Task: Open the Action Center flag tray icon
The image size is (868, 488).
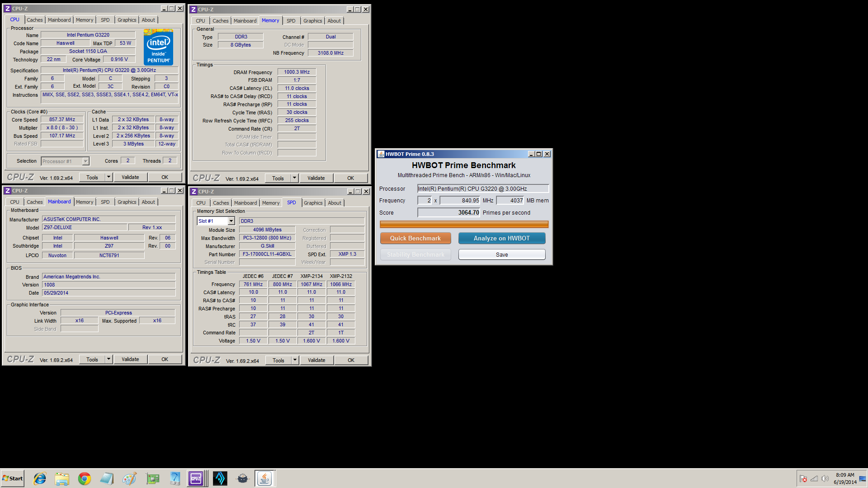Action: pos(803,479)
